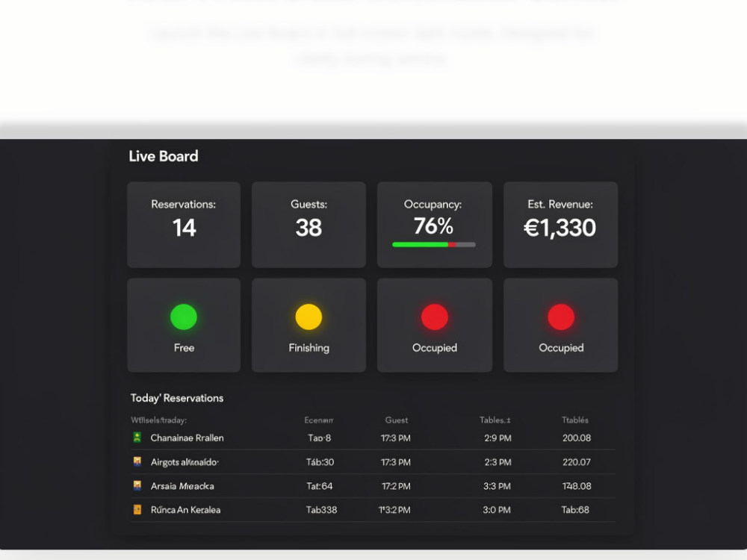
Task: Click the '200.08' value
Action: point(577,438)
